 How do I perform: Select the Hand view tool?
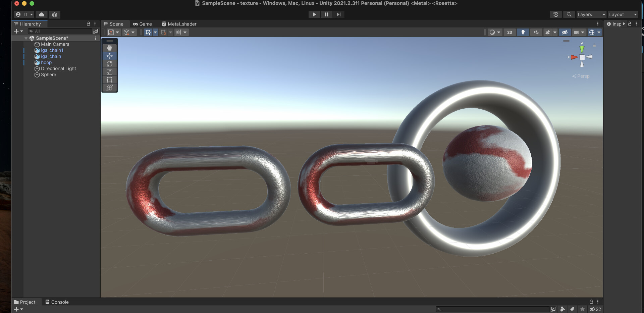(x=109, y=48)
